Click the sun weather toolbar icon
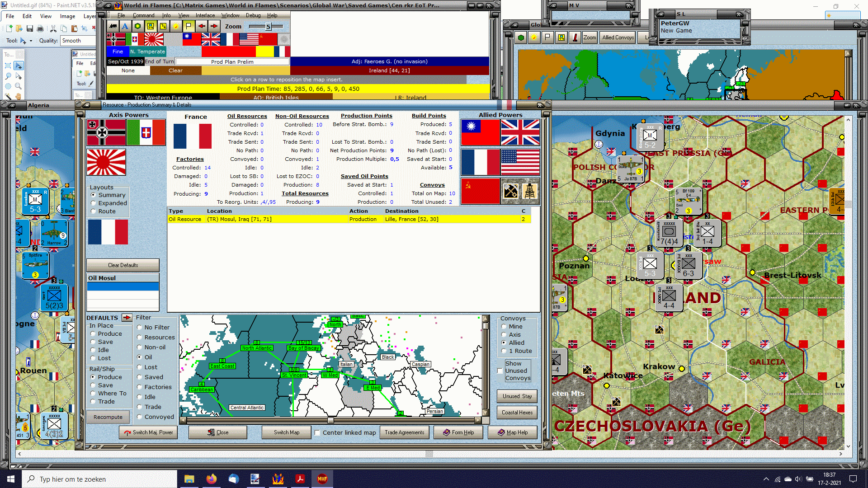The height and width of the screenshot is (488, 868). (x=176, y=26)
